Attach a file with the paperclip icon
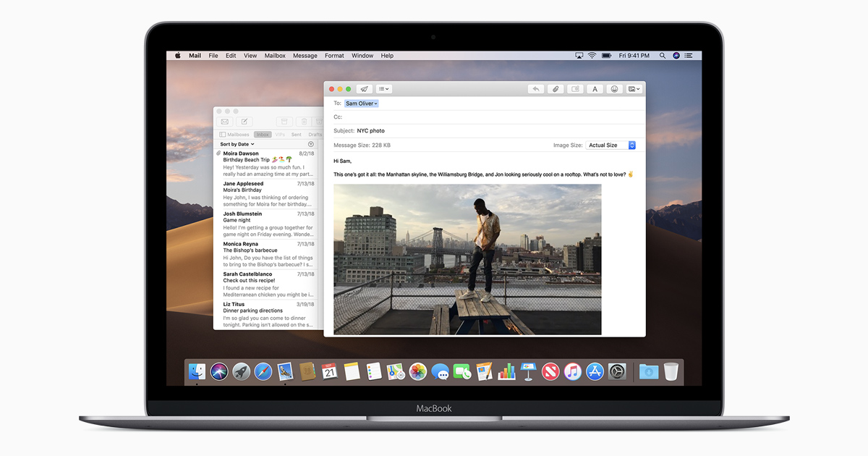Viewport: 868px width, 456px height. tap(555, 89)
